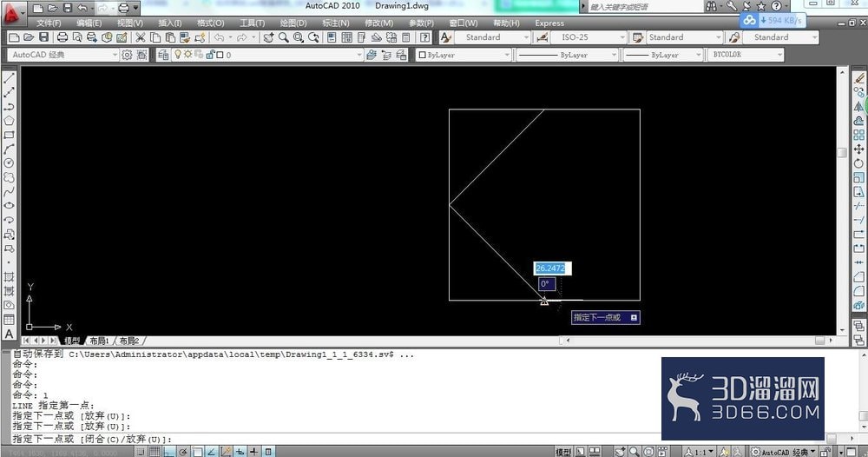Click the Workspace Settings gear icon
Viewport: 868px width, 457px height.
pyautogui.click(x=127, y=55)
